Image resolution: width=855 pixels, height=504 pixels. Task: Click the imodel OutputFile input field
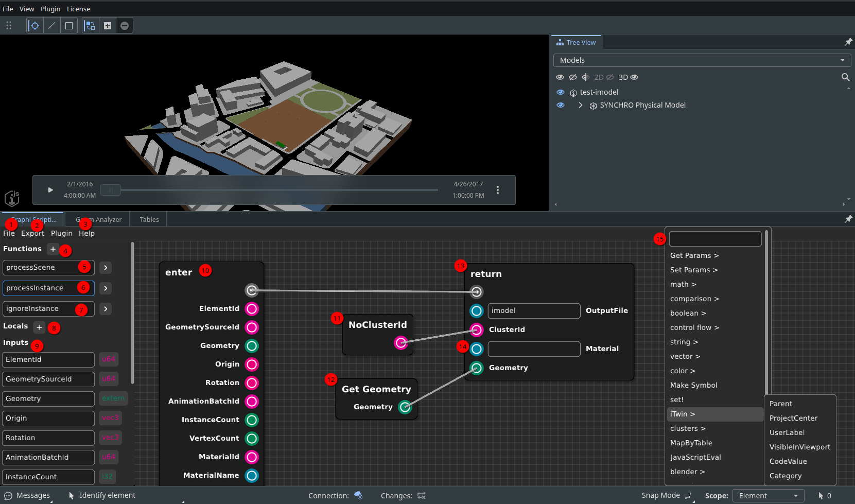tap(534, 310)
